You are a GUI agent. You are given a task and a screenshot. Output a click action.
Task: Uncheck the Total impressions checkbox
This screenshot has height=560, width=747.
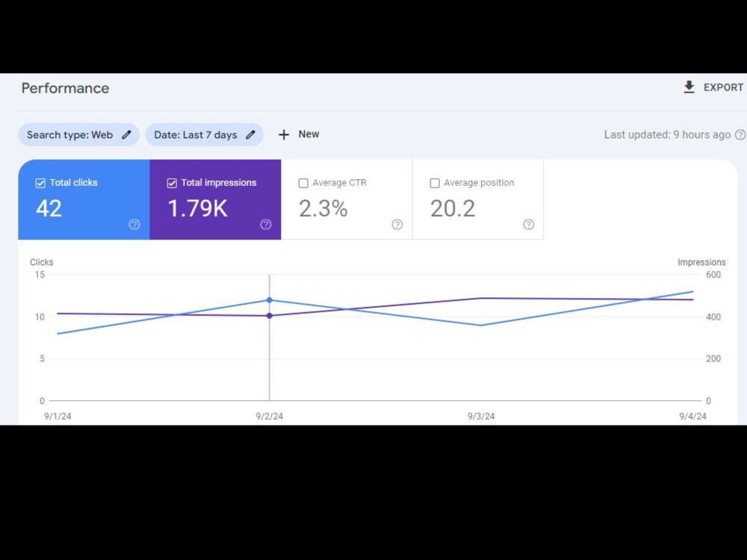172,183
